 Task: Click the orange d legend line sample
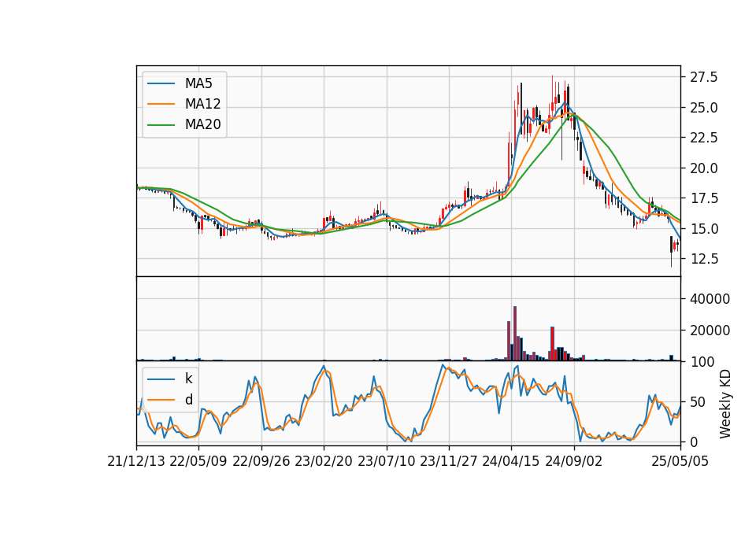tap(161, 400)
